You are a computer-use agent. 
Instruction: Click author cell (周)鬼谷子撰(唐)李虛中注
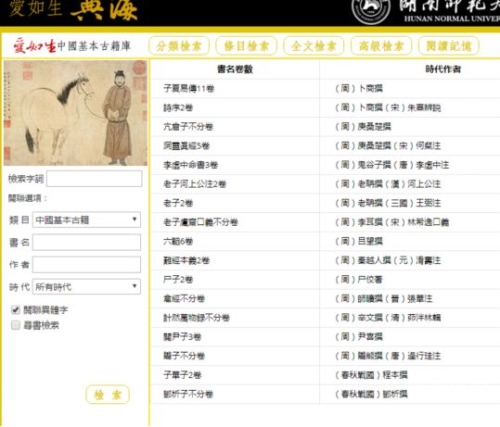pyautogui.click(x=392, y=165)
